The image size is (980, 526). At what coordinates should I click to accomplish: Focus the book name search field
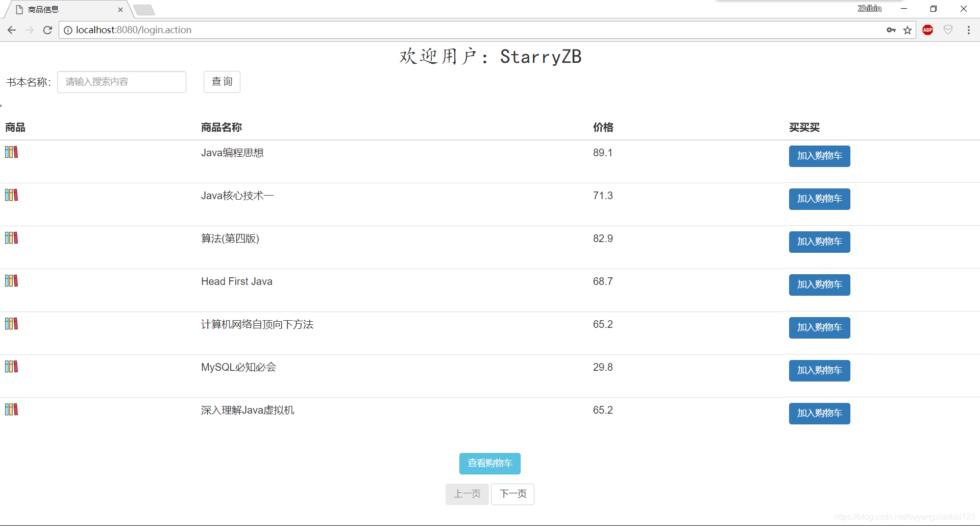point(121,82)
